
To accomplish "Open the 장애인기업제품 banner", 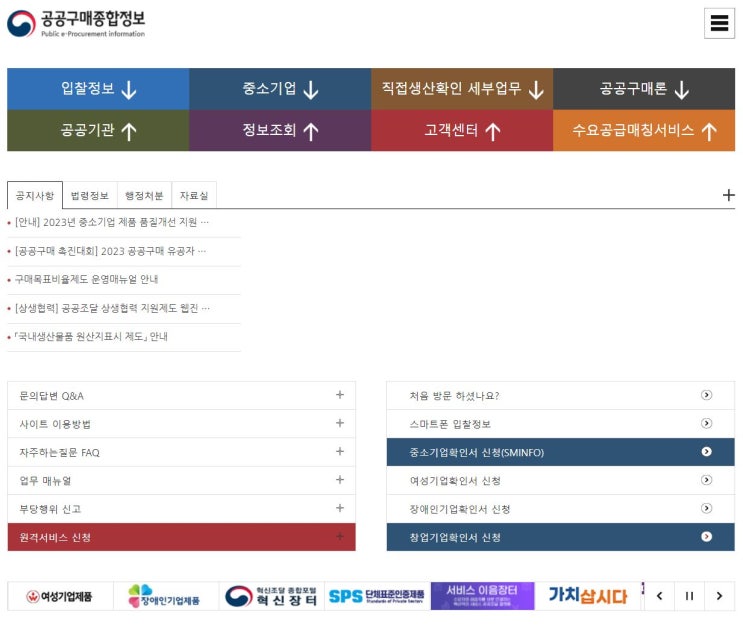I will click(x=165, y=596).
